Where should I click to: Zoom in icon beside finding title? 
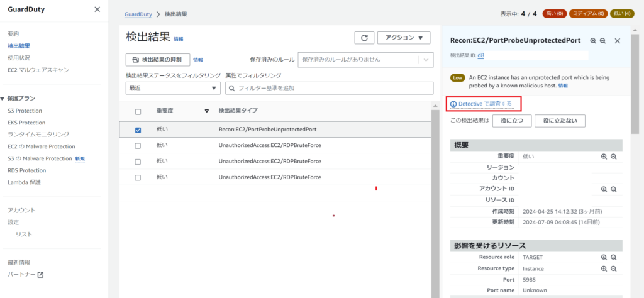coord(593,41)
